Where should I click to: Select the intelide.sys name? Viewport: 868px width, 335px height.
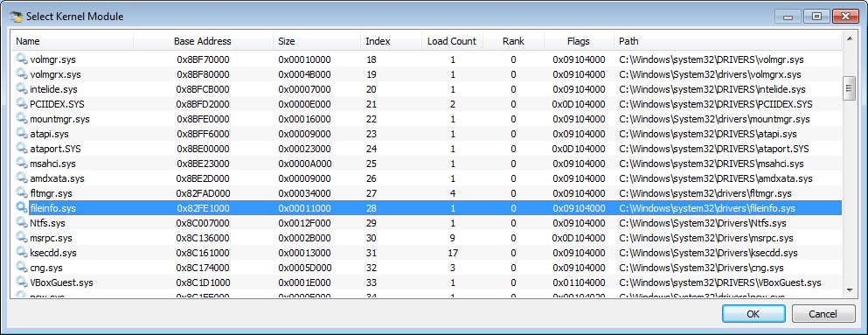[53, 89]
